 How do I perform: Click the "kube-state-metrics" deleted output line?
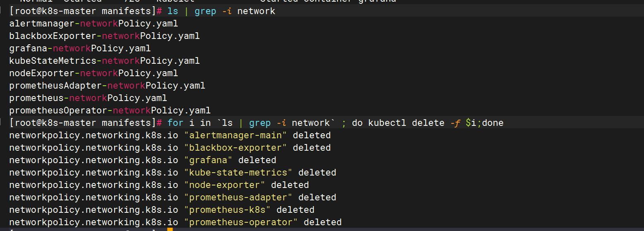173,173
